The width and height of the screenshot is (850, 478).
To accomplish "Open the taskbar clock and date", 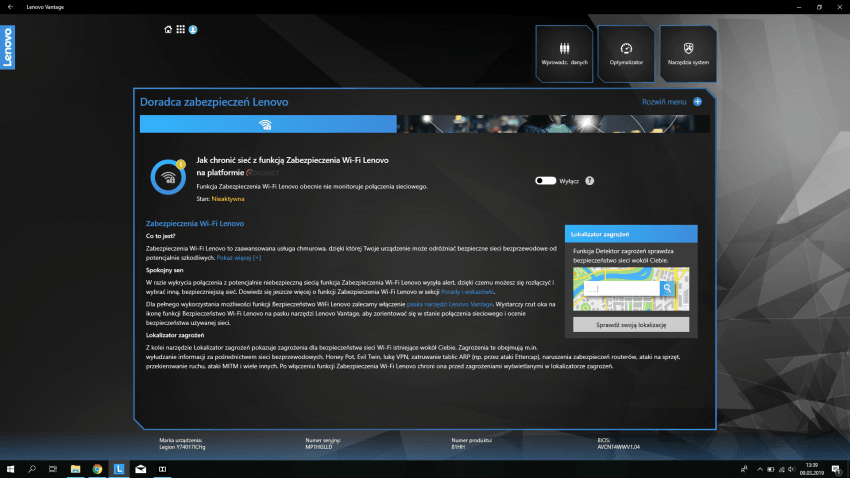I will pyautogui.click(x=812, y=469).
